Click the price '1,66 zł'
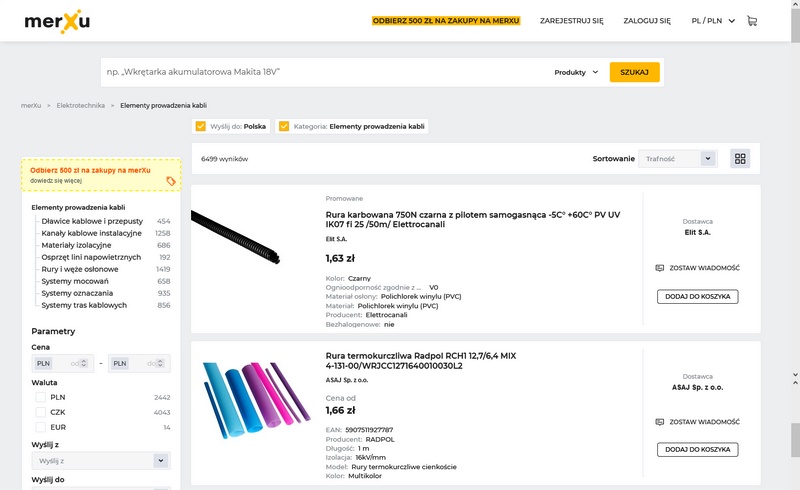Viewport: 800px width, 490px height. click(340, 410)
